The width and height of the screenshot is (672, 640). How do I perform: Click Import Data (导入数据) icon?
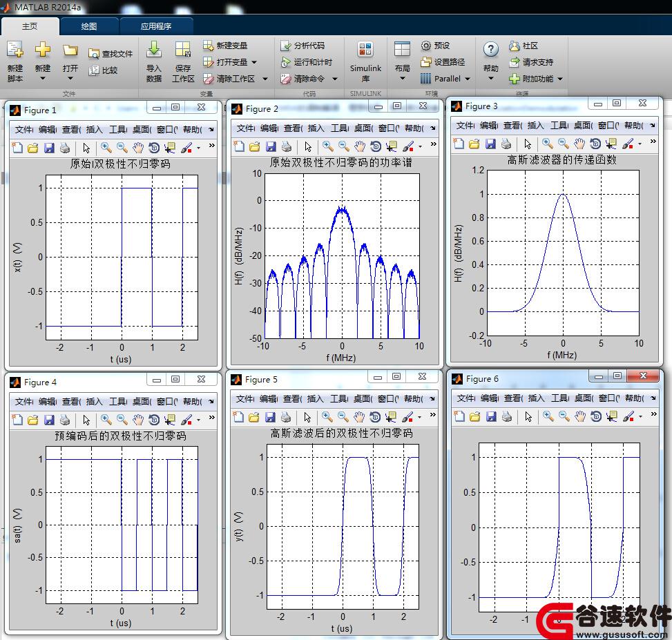(x=154, y=50)
